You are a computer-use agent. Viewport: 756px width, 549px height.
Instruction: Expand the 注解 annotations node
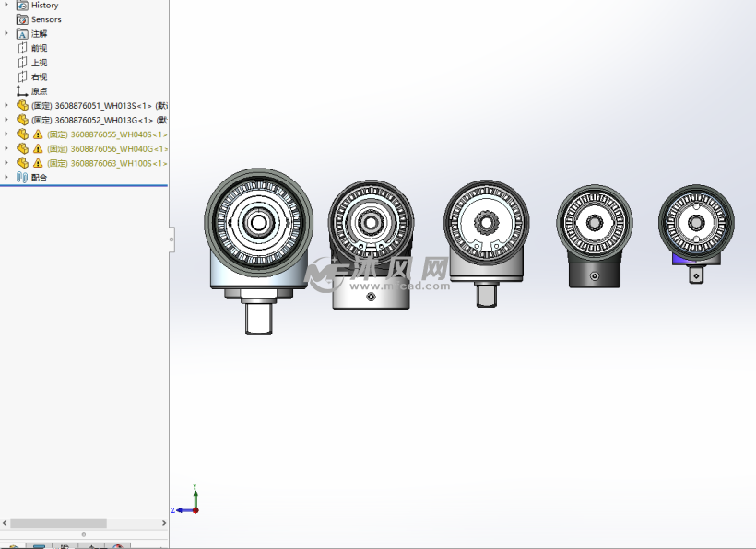[7, 34]
